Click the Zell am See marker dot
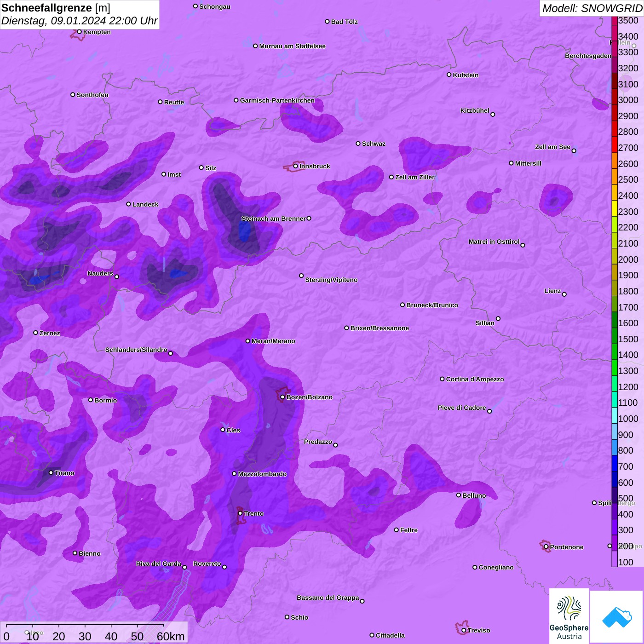644x644 pixels. pos(574,150)
